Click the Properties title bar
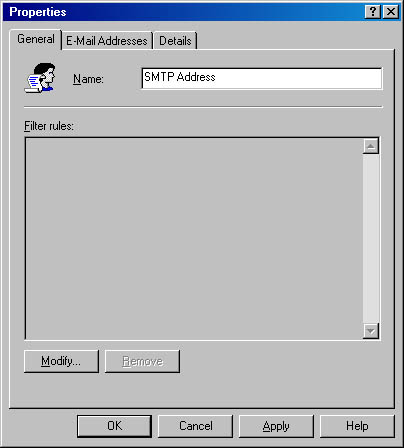The width and height of the screenshot is (404, 448). point(183,12)
